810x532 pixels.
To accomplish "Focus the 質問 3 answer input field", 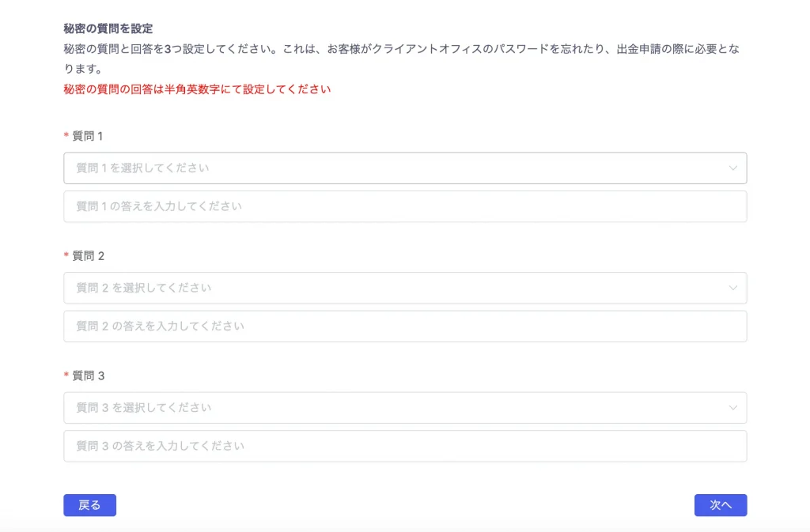I will pyautogui.click(x=405, y=446).
